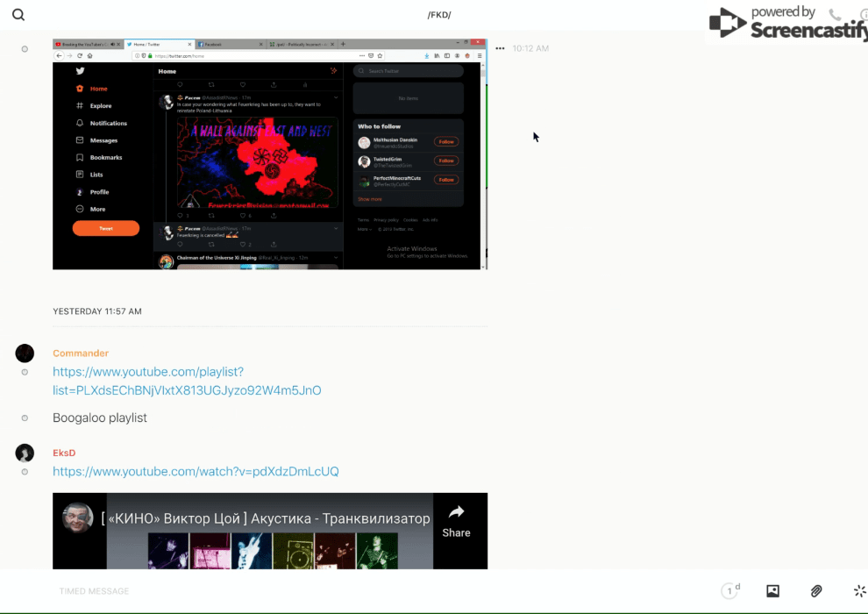The width and height of the screenshot is (868, 614).
Task: Click EksD's profile avatar
Action: point(25,453)
